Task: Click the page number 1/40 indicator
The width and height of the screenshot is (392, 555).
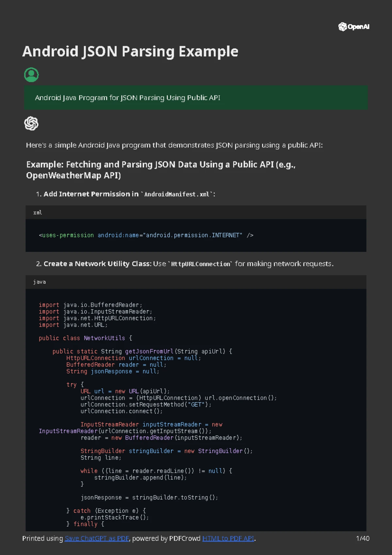Action: (363, 538)
